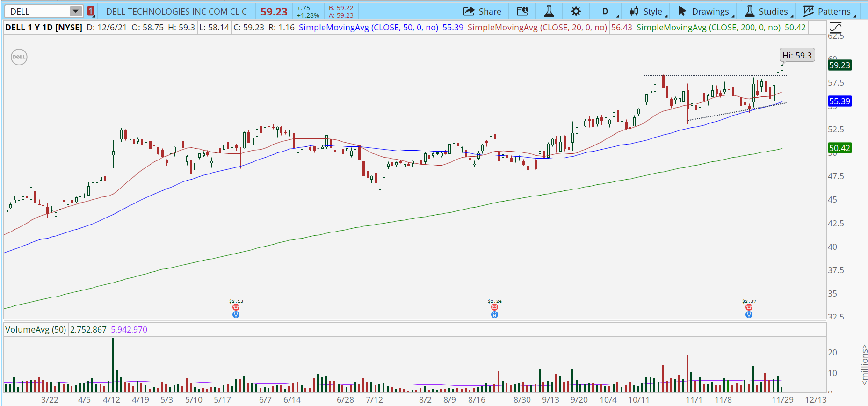Image resolution: width=868 pixels, height=406 pixels.
Task: Share the chart with the Share button
Action: 482,11
